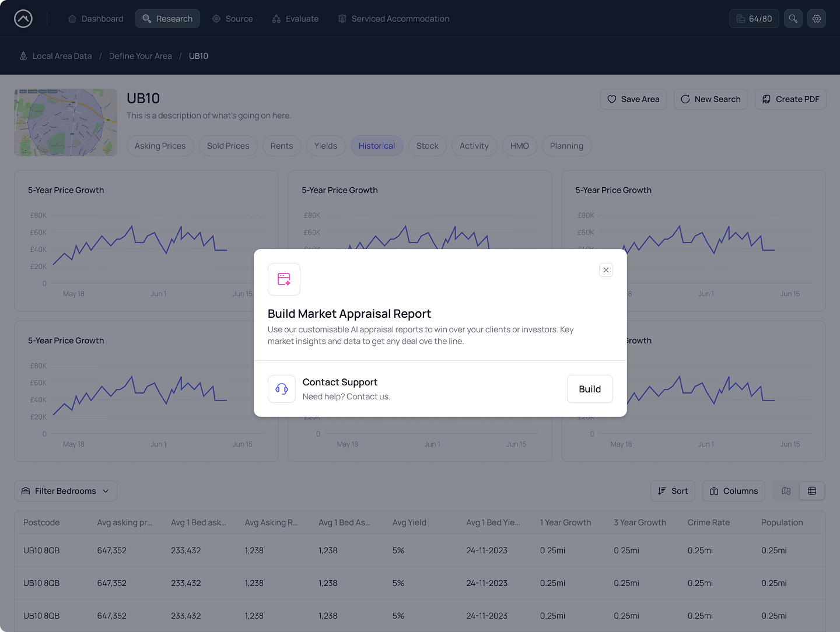Click the magnifier icon beside Research
This screenshot has width=840, height=632.
(147, 19)
